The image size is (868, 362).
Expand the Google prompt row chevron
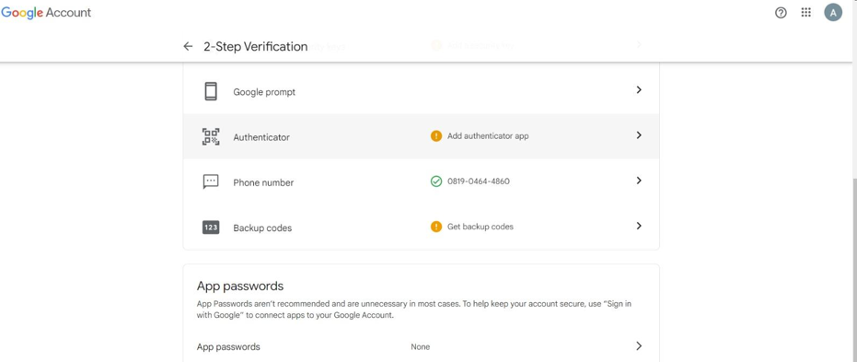639,89
